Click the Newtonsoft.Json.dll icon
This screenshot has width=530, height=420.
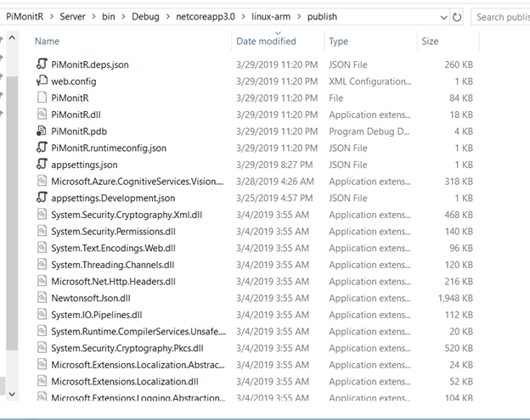tap(42, 298)
